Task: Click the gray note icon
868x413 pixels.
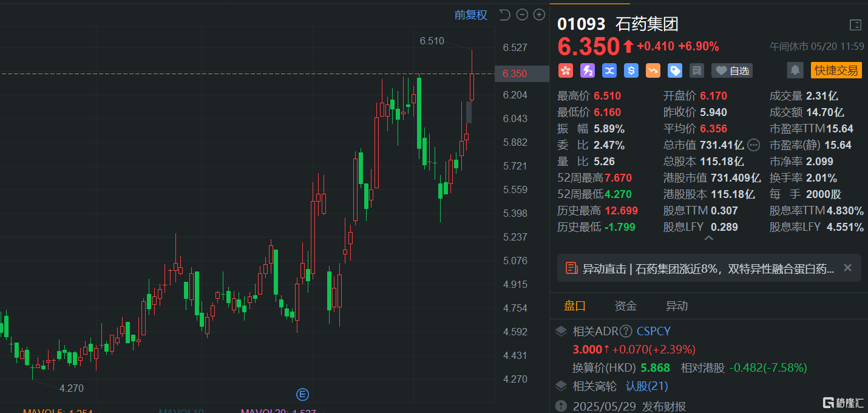Action: (x=697, y=70)
